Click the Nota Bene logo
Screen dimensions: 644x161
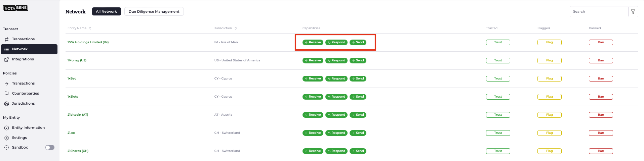coord(15,8)
